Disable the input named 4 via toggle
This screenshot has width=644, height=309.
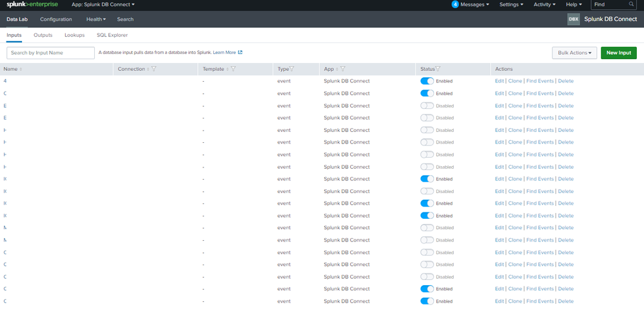(427, 81)
